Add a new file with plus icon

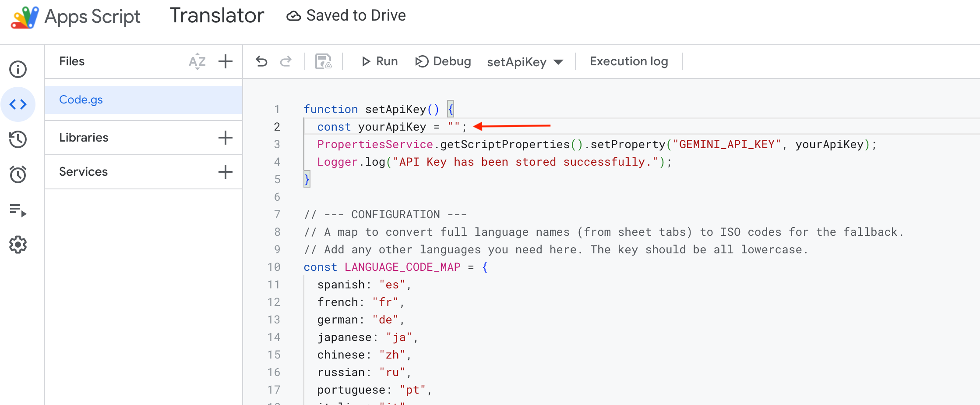click(226, 61)
